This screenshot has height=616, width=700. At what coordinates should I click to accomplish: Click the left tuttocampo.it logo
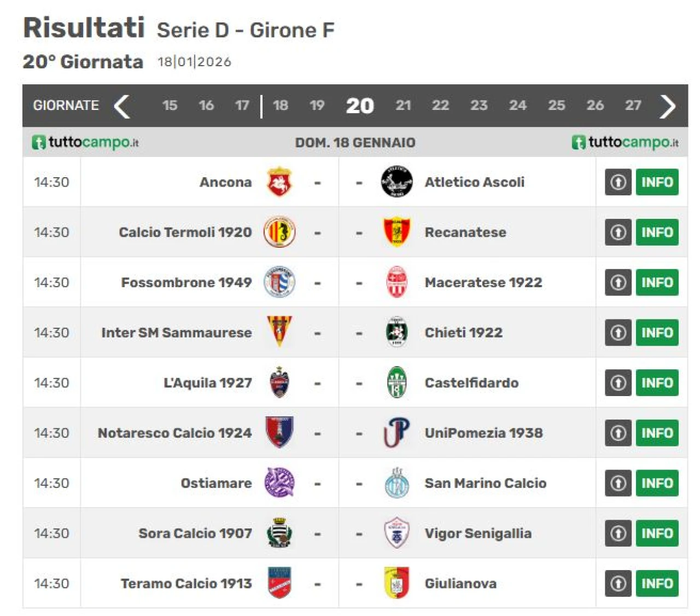coord(85,143)
